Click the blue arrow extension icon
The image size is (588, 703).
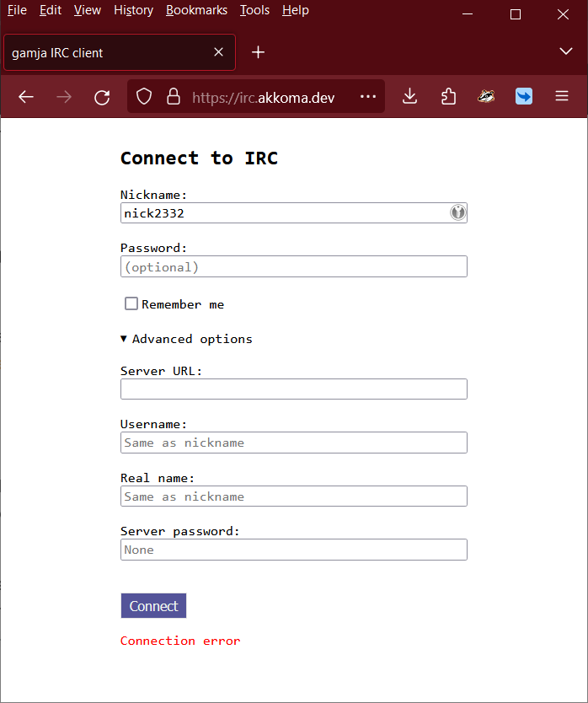tap(523, 96)
